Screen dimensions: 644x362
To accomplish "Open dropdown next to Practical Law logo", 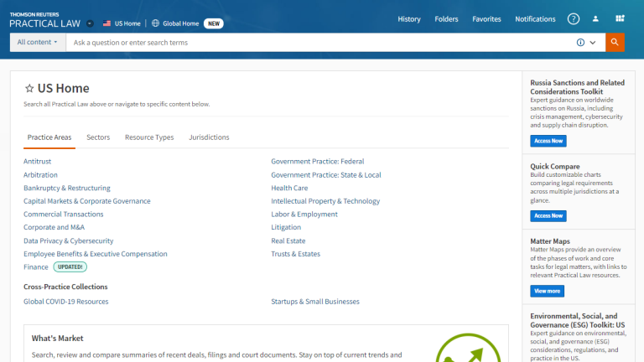I will click(90, 23).
